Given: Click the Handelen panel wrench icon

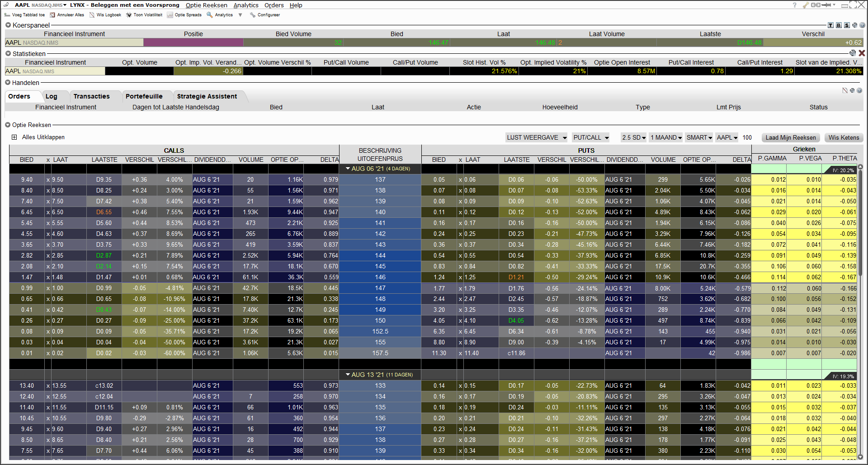Looking at the screenshot, I should point(852,90).
